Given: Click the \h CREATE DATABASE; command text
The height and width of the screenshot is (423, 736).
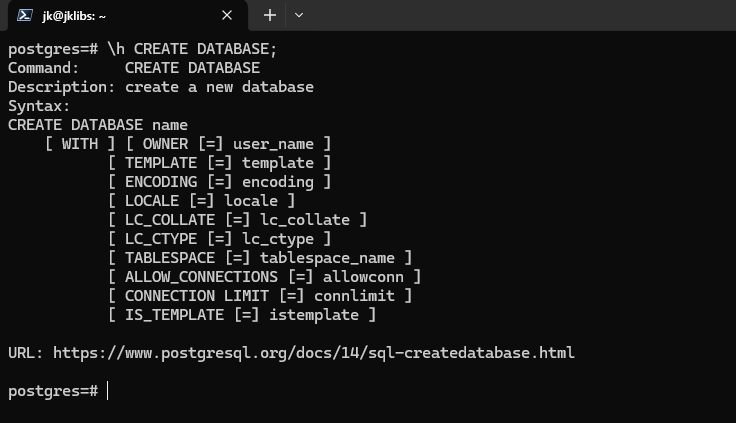Looking at the screenshot, I should tap(192, 49).
